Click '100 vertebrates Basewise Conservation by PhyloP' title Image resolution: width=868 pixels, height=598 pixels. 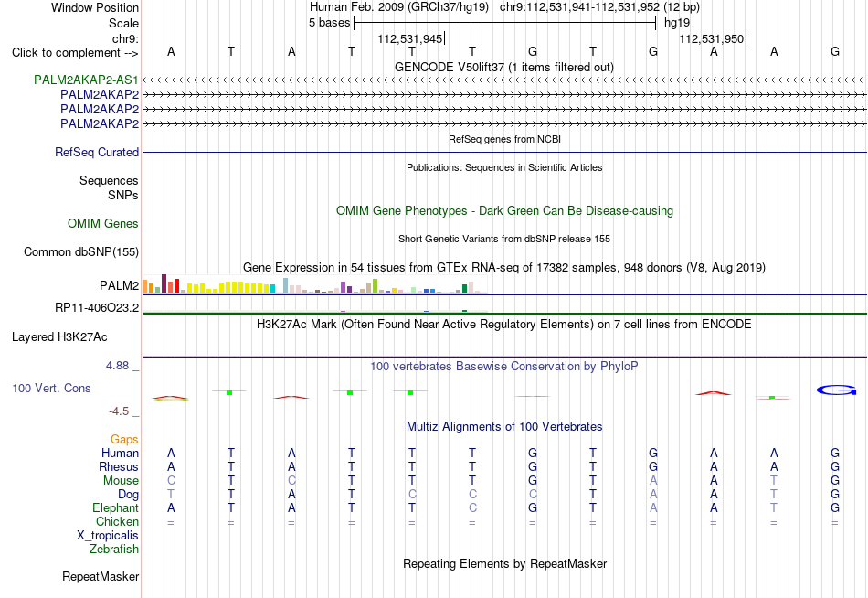(504, 367)
